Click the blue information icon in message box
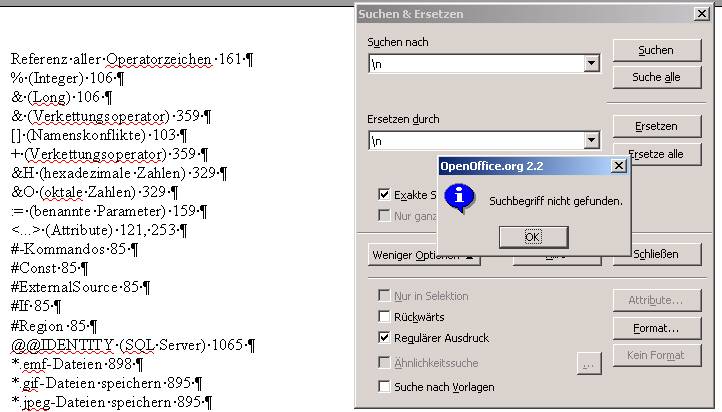 459,198
